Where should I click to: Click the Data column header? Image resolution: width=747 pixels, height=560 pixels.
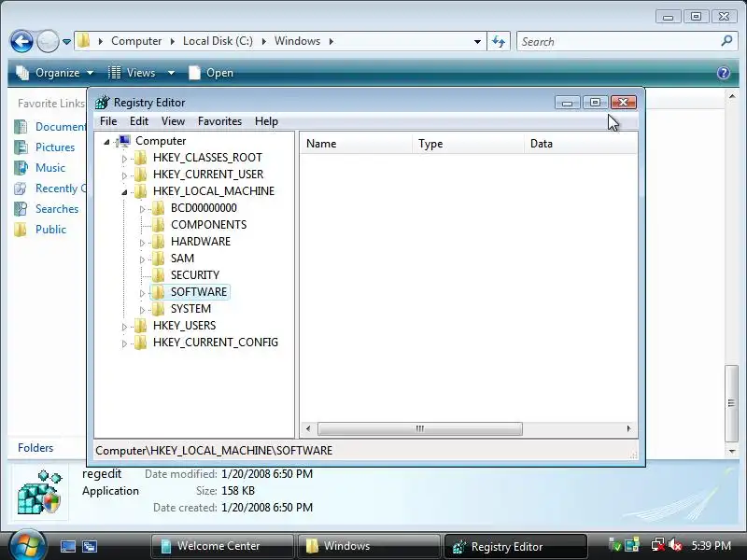(x=580, y=144)
